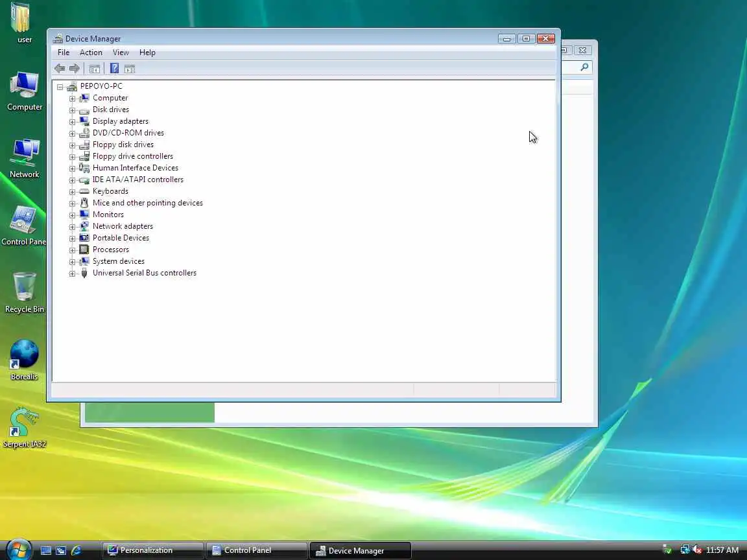Select the "Portable Devices" text row
Screen dimensions: 747x560
pos(121,238)
